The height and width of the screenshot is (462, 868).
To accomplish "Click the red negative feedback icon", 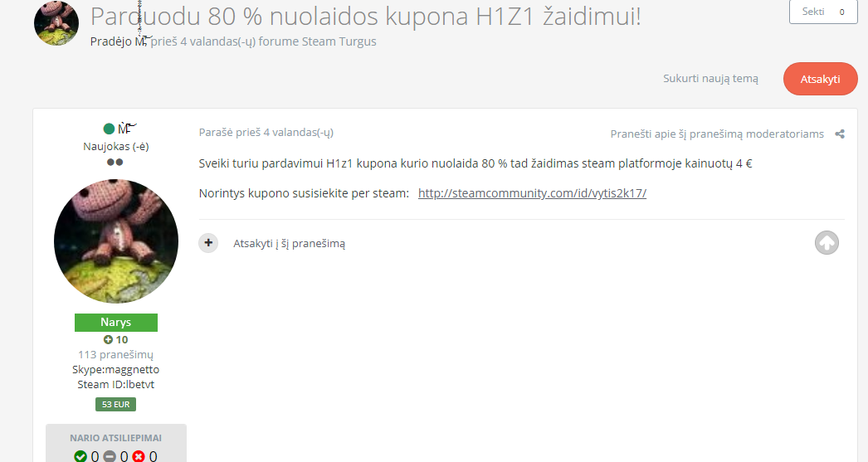I will pos(139,456).
